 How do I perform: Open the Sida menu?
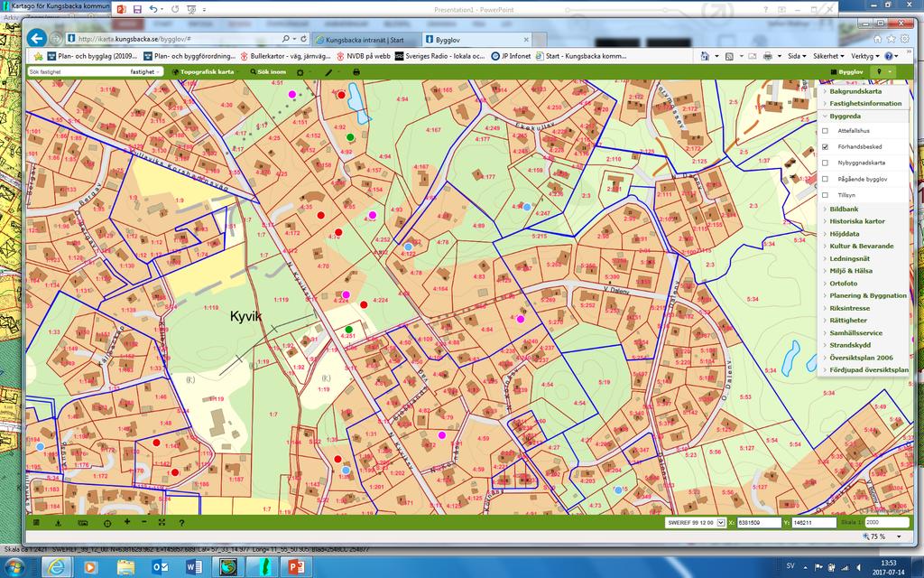click(797, 56)
